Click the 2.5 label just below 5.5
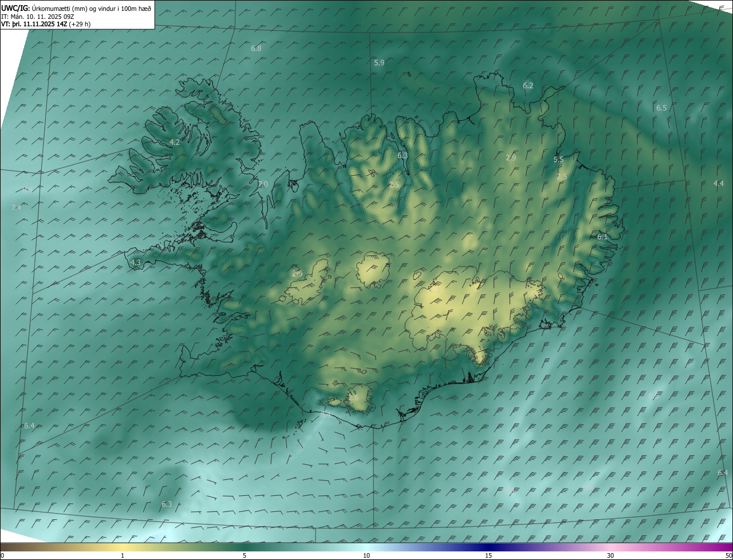 tap(562, 177)
